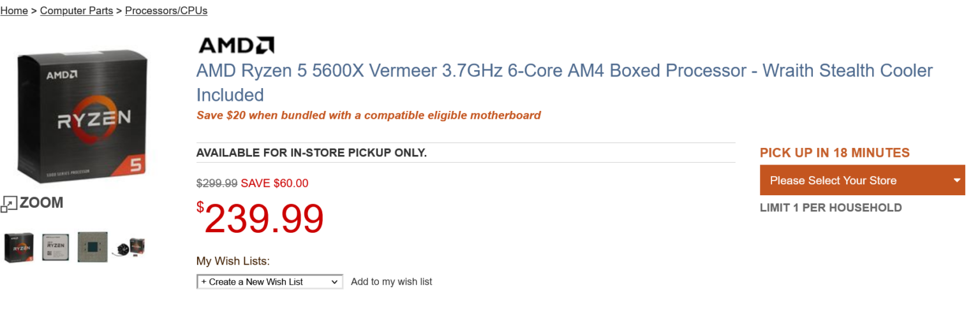
Task: Click the crossed-out $299.99 original price
Action: point(217,184)
